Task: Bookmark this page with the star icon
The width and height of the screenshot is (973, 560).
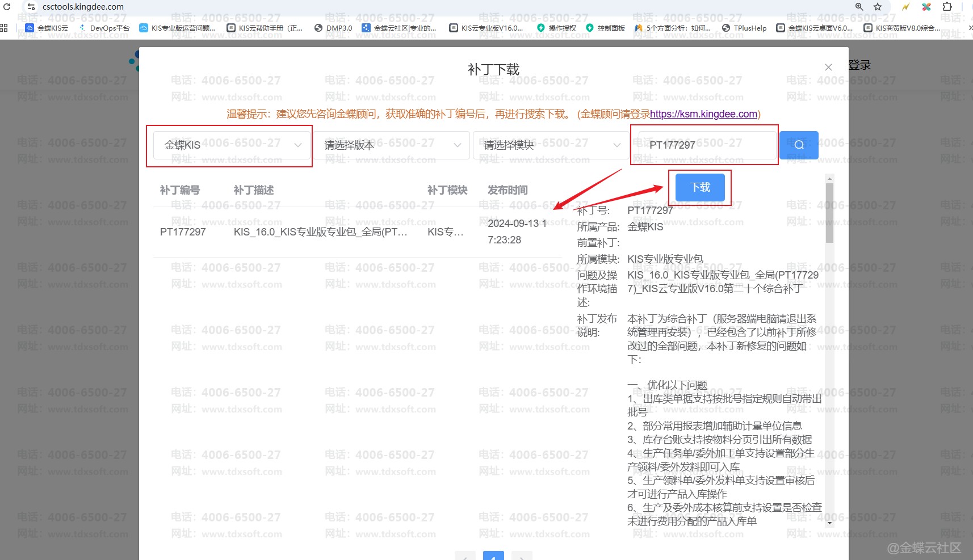Action: tap(878, 7)
